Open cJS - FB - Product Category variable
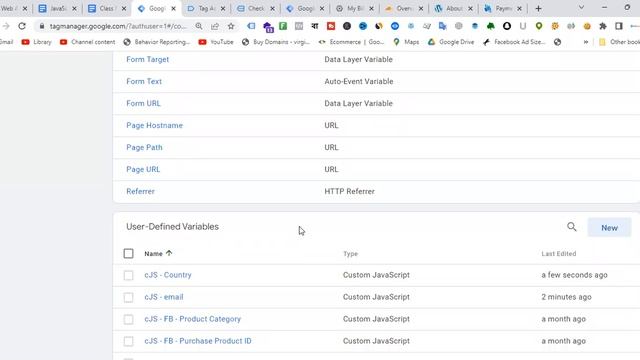The width and height of the screenshot is (640, 360). click(193, 319)
